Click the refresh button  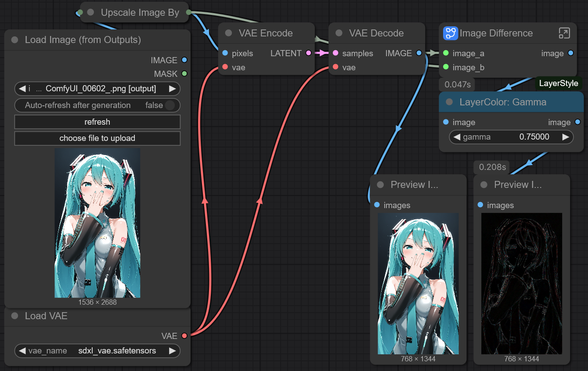pos(97,122)
